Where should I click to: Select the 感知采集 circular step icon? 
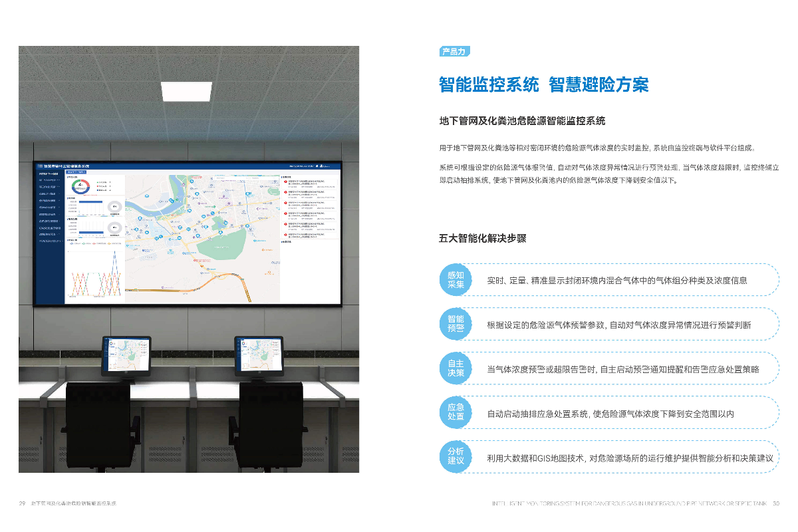(456, 279)
